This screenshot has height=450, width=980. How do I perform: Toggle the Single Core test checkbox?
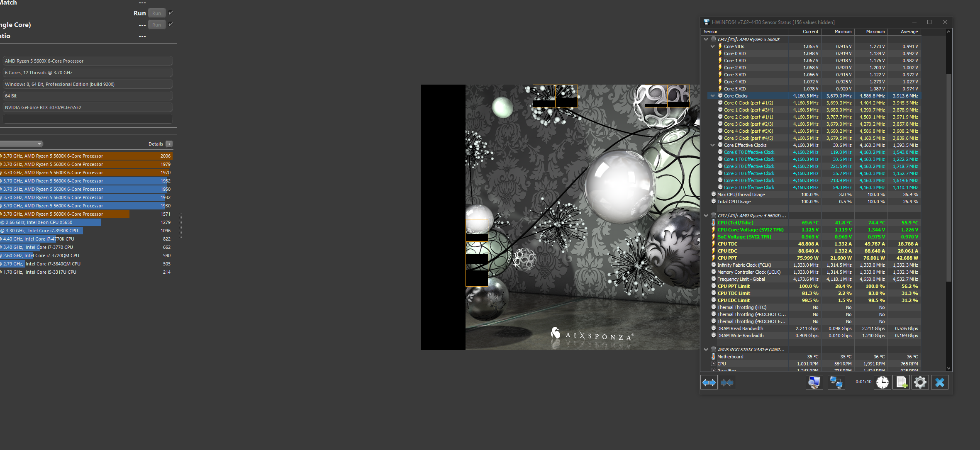click(171, 24)
